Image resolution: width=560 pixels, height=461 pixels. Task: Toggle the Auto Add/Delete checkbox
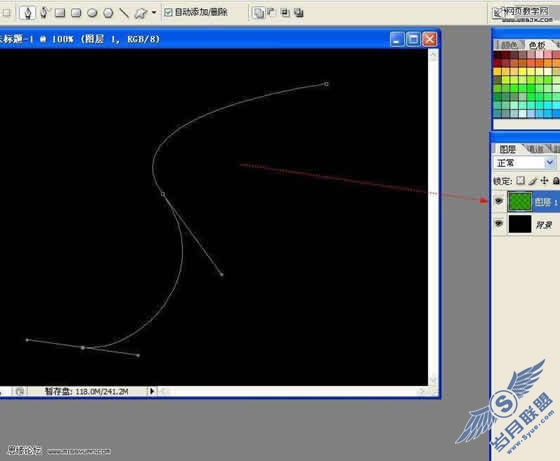tap(168, 12)
